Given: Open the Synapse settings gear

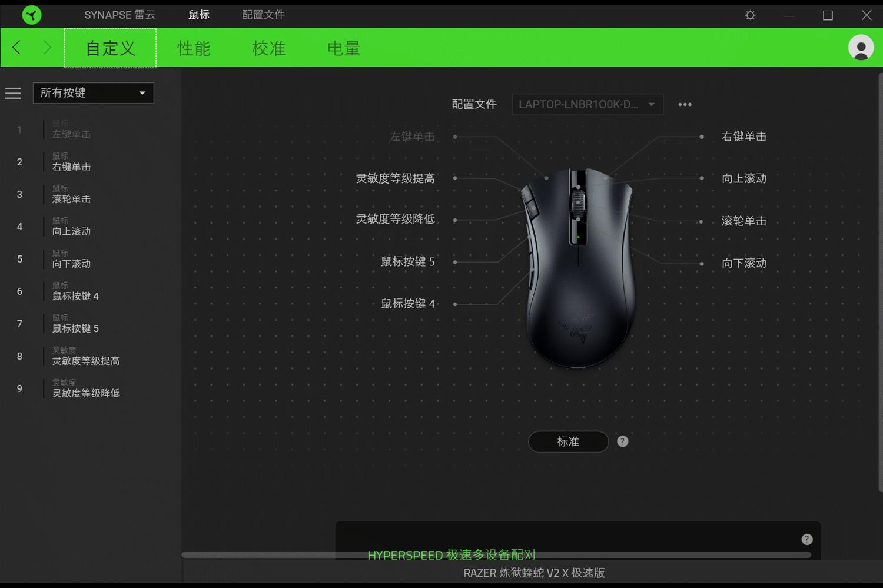Looking at the screenshot, I should tap(750, 15).
